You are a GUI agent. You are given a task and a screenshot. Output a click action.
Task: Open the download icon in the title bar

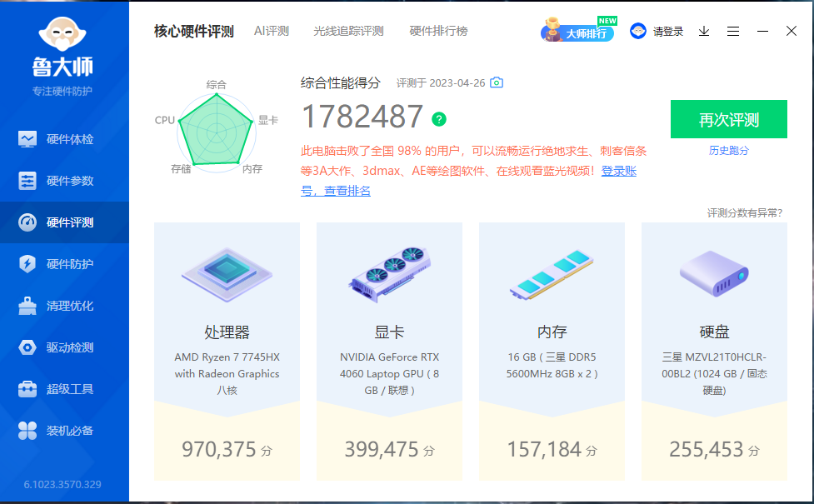tap(704, 32)
